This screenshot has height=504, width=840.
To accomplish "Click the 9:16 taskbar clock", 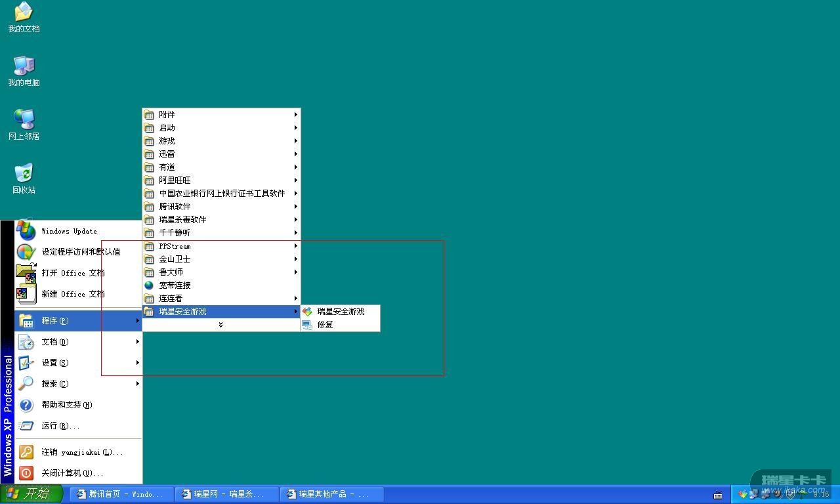I will pos(821,495).
